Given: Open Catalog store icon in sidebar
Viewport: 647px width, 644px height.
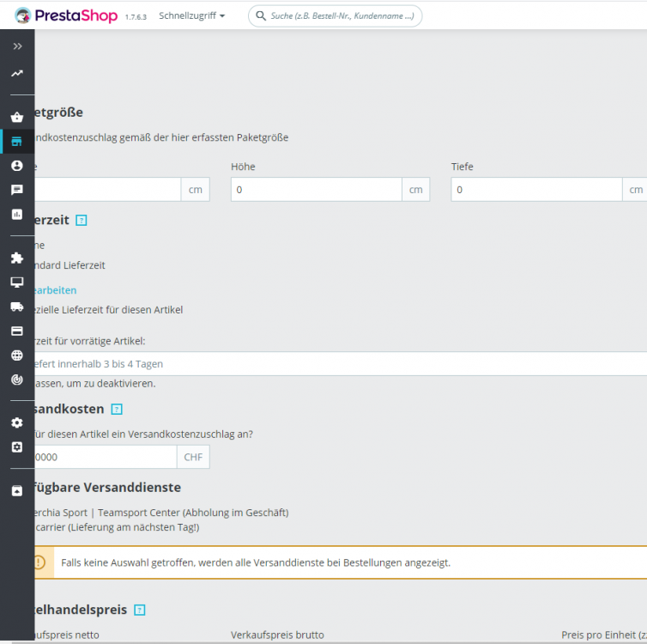Looking at the screenshot, I should click(17, 142).
